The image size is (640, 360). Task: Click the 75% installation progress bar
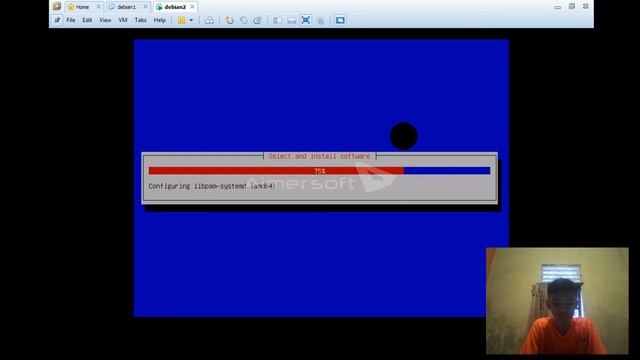(x=319, y=171)
